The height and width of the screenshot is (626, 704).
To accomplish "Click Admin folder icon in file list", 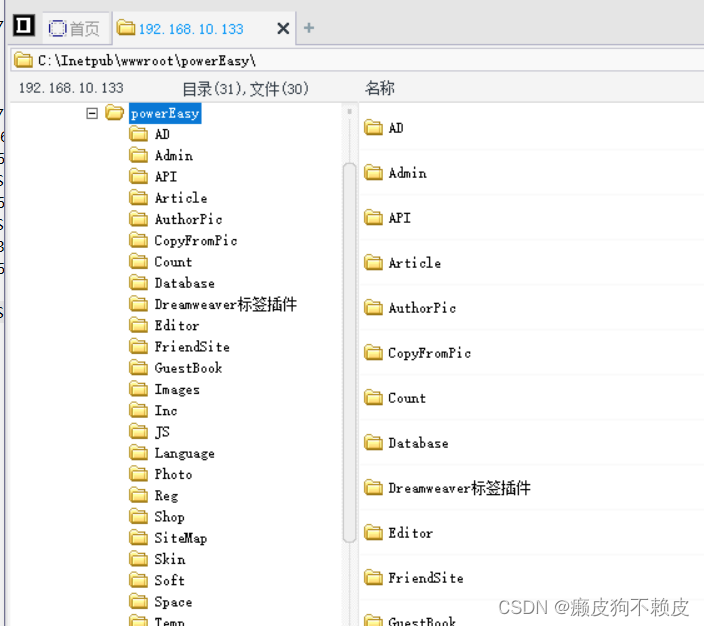I will point(374,172).
